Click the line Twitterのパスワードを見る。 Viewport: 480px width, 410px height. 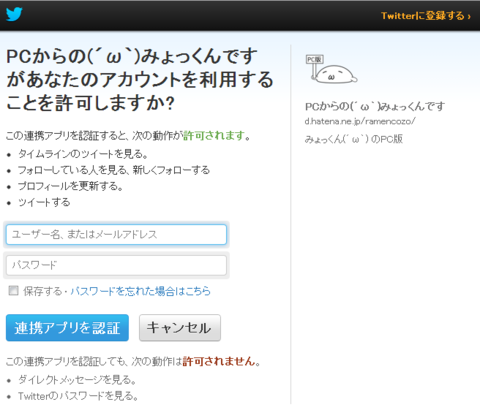(78, 396)
